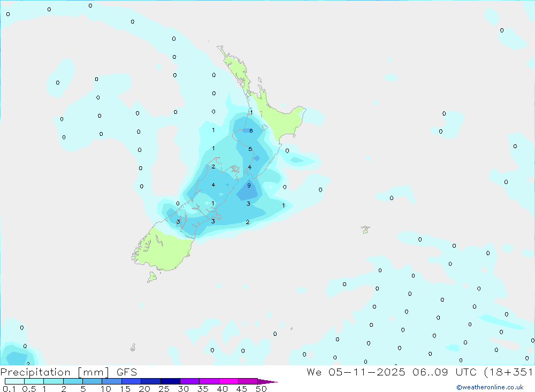Click the 10–15 mm legend swatch
The height and width of the screenshot is (392, 535).
point(112,381)
